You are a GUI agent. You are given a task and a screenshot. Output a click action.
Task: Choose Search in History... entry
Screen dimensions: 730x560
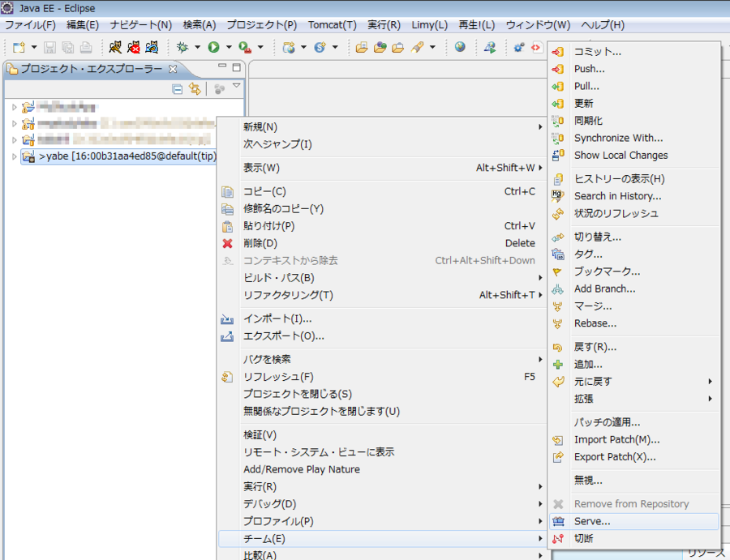[x=634, y=196]
